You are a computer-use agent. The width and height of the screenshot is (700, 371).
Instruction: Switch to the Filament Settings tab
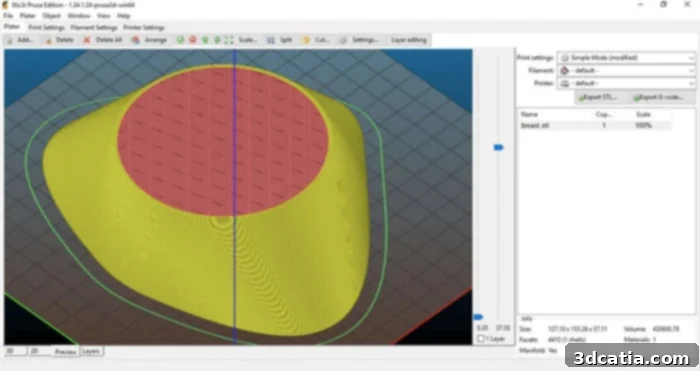click(x=94, y=28)
